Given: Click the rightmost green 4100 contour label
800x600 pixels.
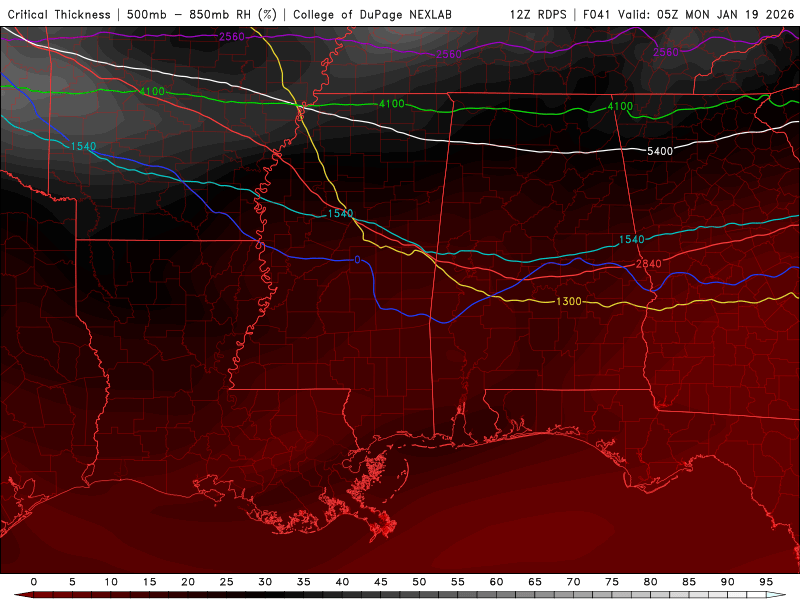Looking at the screenshot, I should 620,106.
